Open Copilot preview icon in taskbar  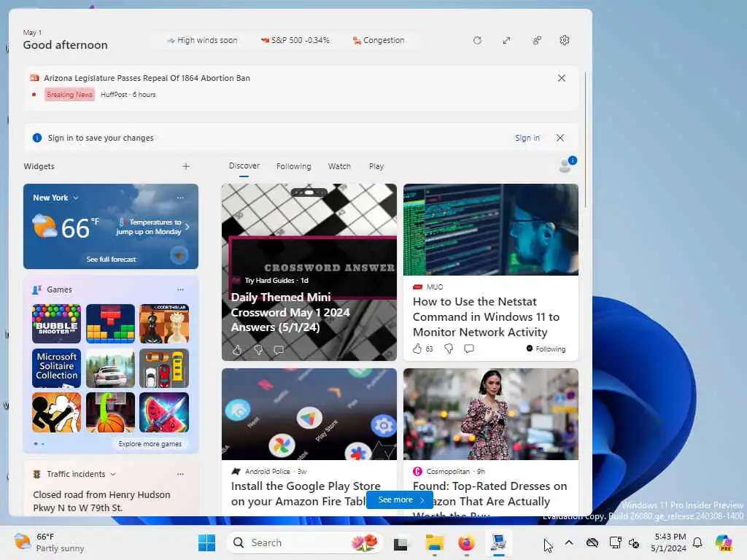point(724,542)
